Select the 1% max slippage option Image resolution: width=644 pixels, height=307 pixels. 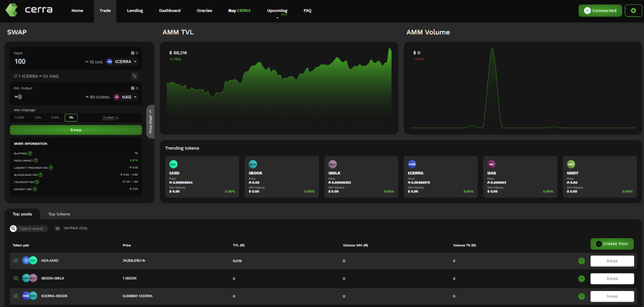coord(70,117)
